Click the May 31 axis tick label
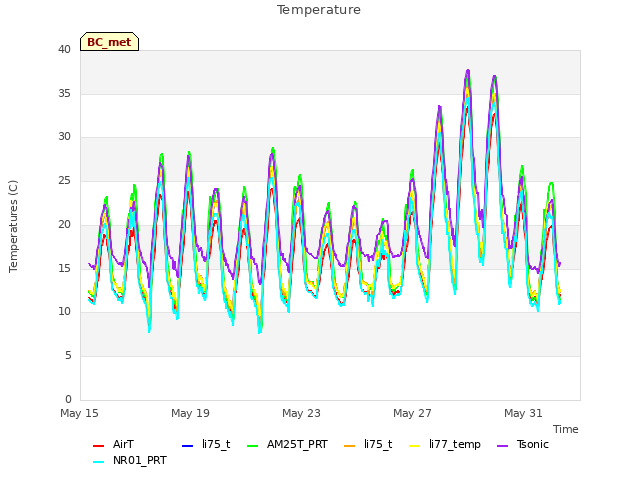Screen dimensions: 640x480 pyautogui.click(x=523, y=413)
